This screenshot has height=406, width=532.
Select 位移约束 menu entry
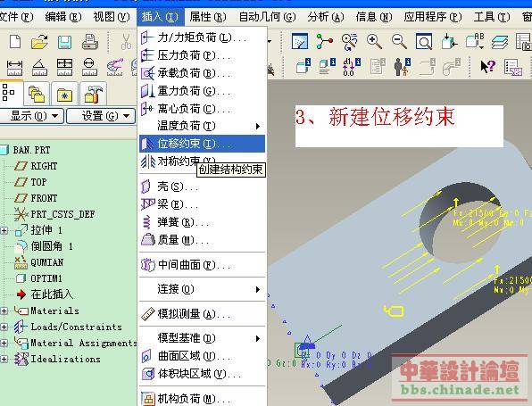pyautogui.click(x=202, y=144)
